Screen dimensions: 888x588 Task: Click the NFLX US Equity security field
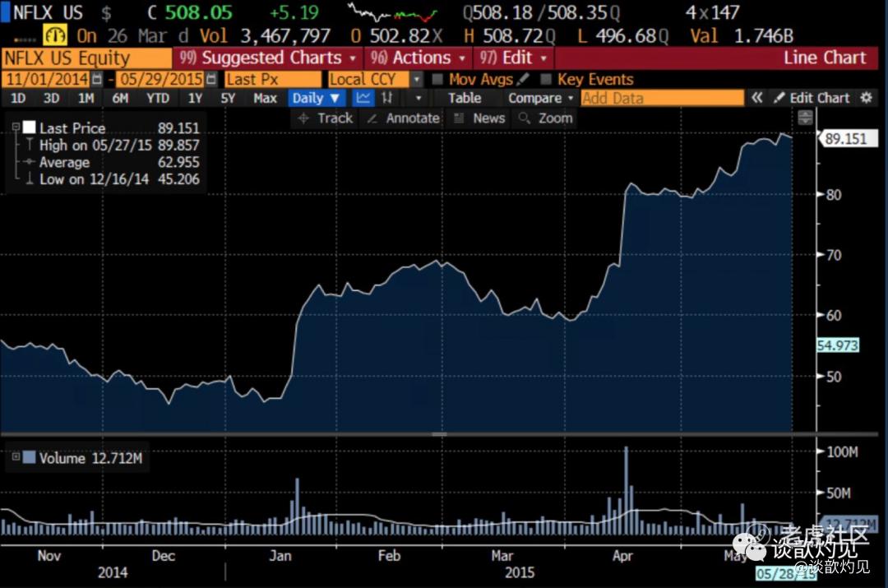tap(86, 58)
